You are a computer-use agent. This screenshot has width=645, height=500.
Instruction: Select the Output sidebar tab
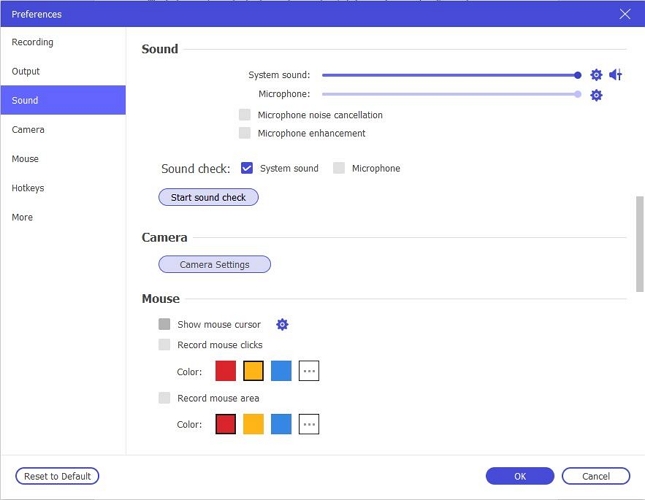pyautogui.click(x=26, y=72)
